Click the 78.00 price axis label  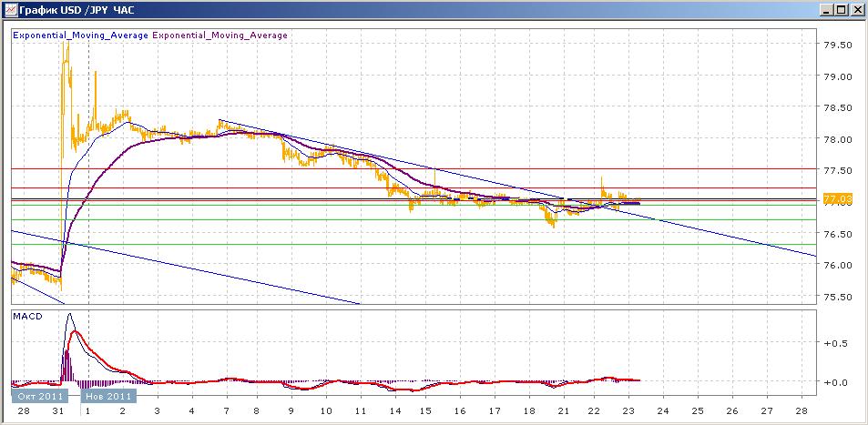coord(838,140)
